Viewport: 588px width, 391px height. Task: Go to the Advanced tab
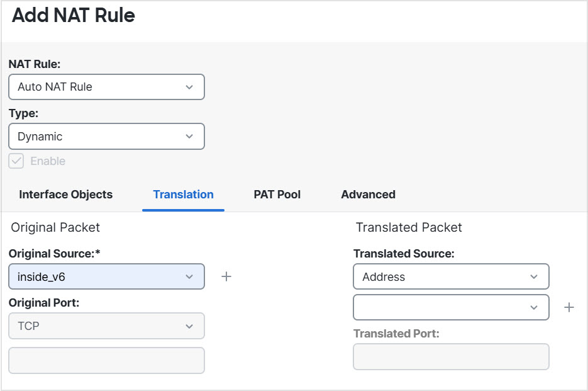click(x=368, y=195)
